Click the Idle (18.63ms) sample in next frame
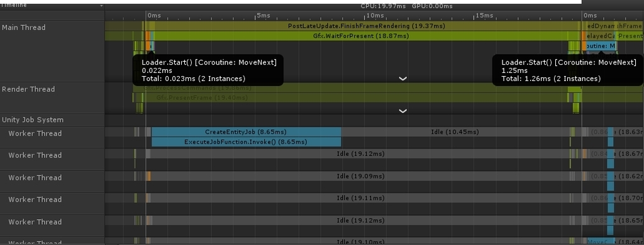The width and height of the screenshot is (644, 245). click(x=628, y=132)
